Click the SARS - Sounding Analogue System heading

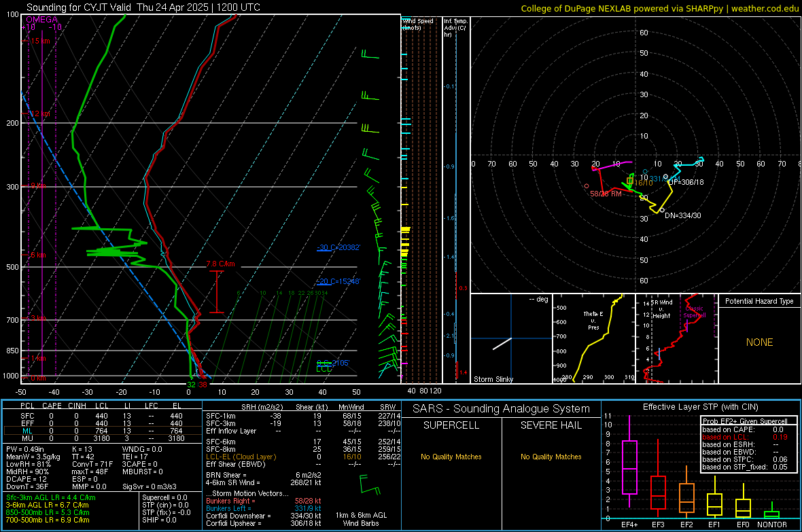(502, 409)
